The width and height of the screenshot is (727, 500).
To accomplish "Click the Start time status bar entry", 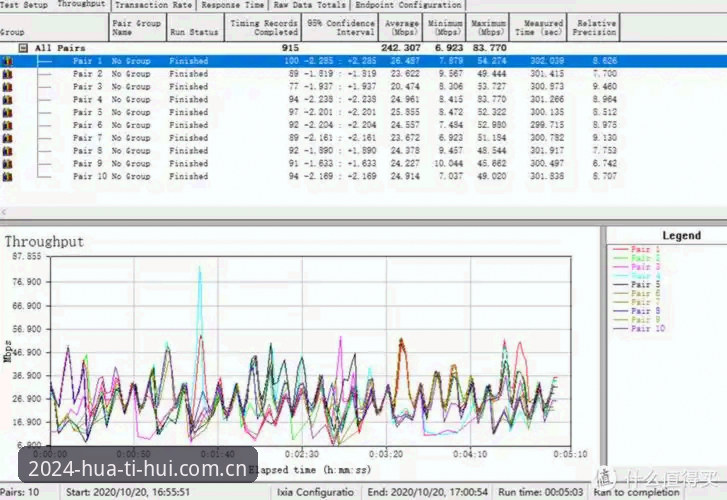I will (128, 492).
